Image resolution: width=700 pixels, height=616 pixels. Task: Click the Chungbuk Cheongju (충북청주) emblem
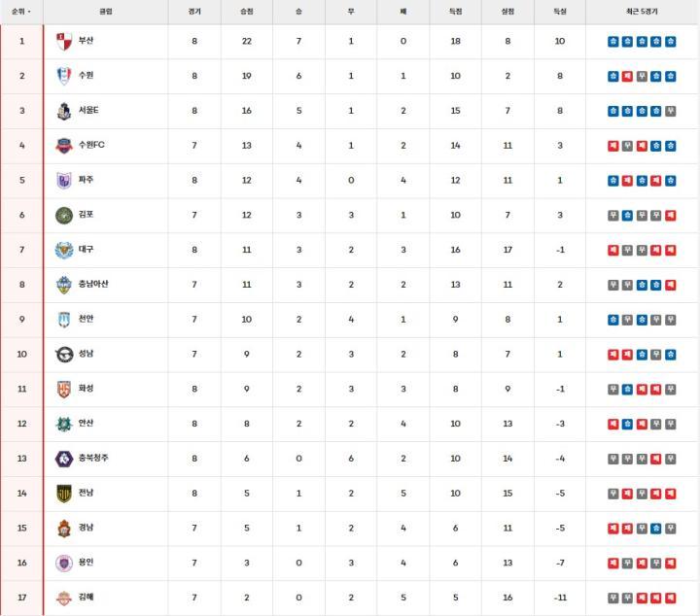64,458
